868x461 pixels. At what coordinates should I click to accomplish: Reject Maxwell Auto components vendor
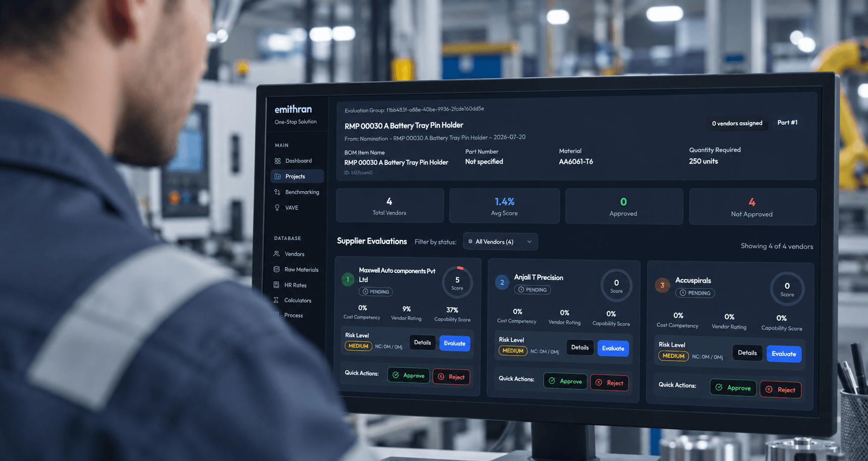tap(451, 377)
